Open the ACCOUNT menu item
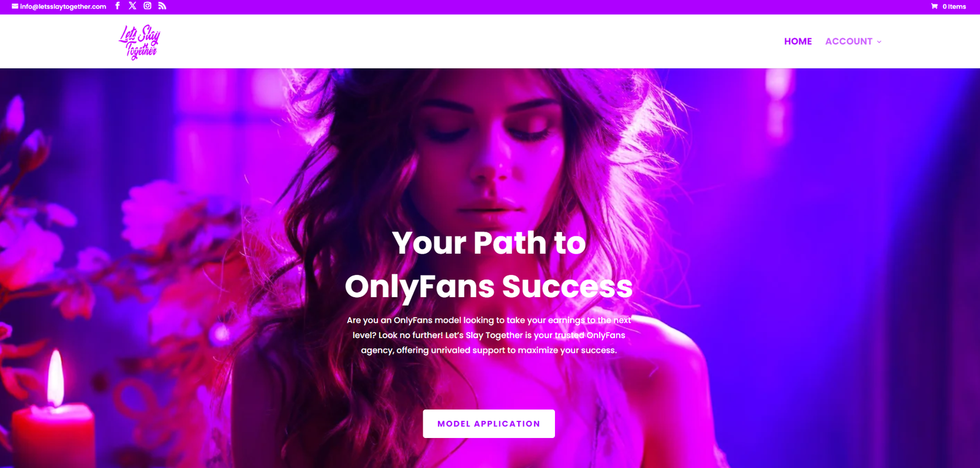Screen dimensions: 980x468 point(848,41)
